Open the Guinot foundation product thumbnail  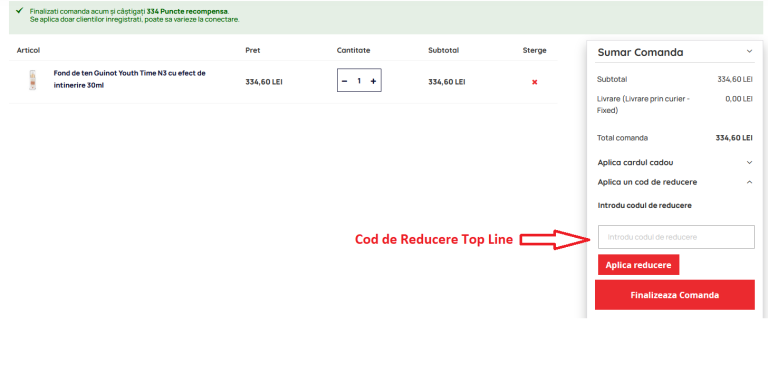click(32, 80)
